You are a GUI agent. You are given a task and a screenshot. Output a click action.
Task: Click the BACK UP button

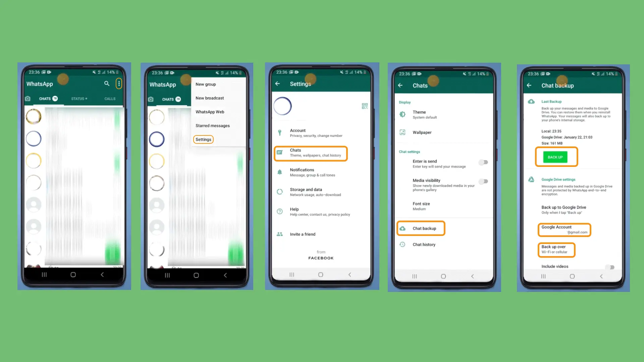555,157
